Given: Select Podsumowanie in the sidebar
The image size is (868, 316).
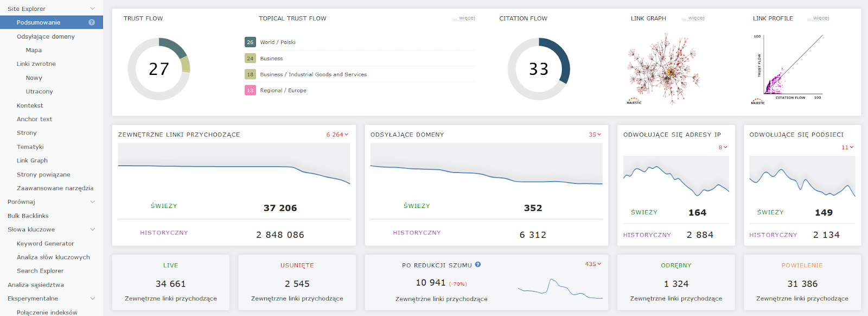Looking at the screenshot, I should 52,22.
